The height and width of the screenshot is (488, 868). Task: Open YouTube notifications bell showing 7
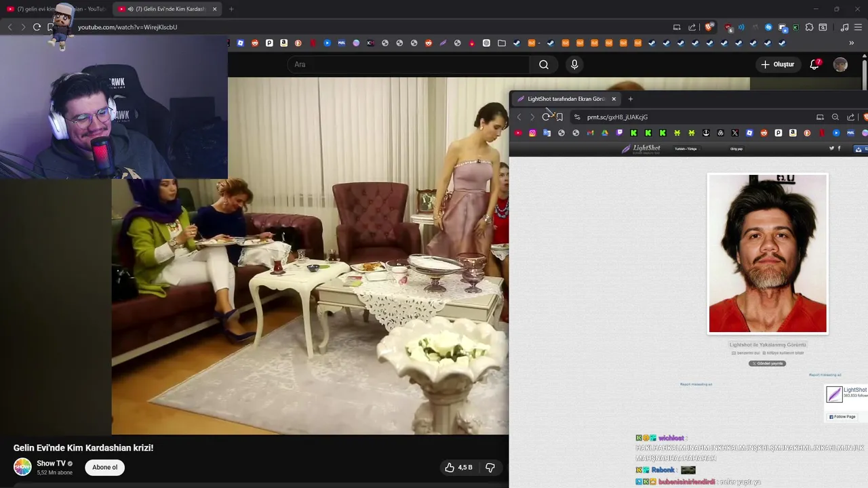pyautogui.click(x=814, y=64)
